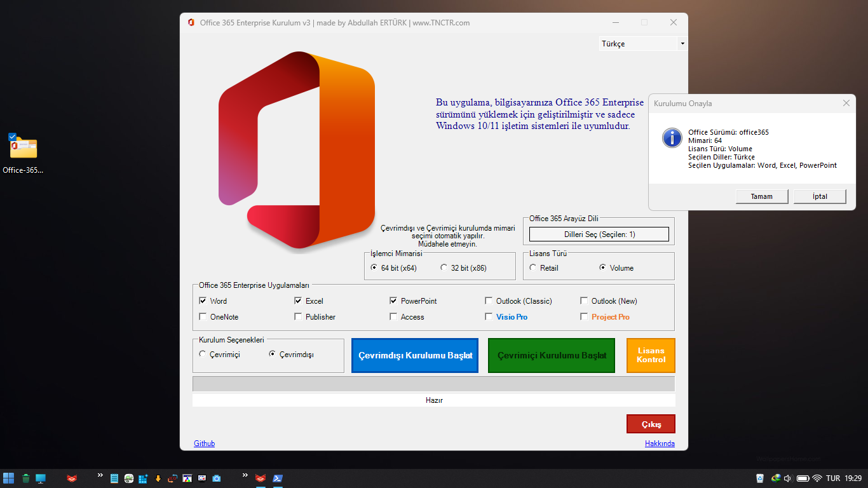Screen dimensions: 868x488
Task: Close the Office 365 Kurulum window
Action: point(674,23)
